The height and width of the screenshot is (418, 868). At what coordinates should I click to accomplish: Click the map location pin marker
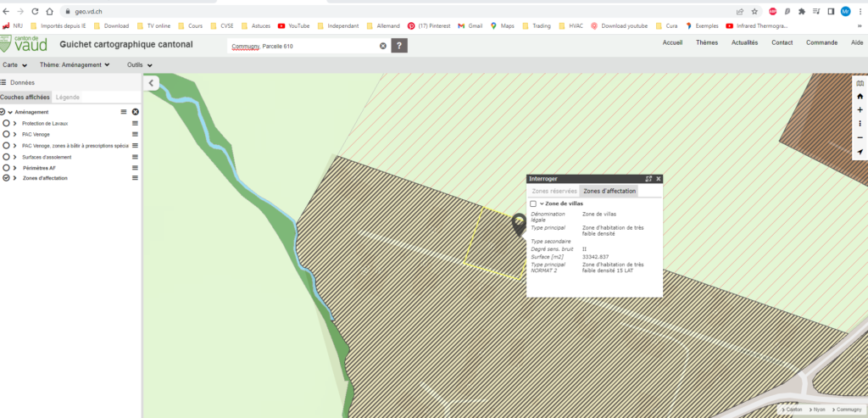520,225
